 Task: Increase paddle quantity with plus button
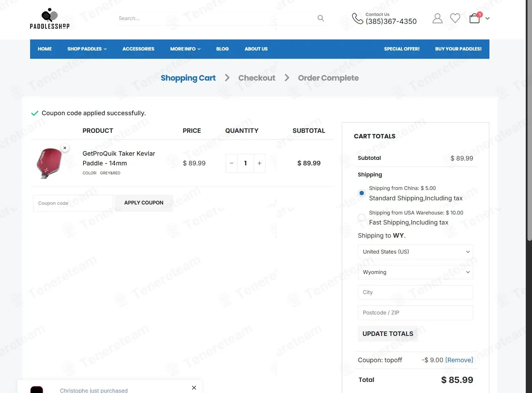pyautogui.click(x=260, y=163)
